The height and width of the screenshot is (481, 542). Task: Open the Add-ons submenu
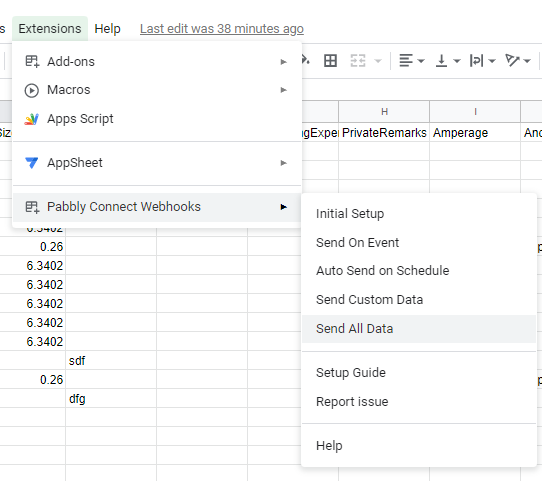click(157, 62)
